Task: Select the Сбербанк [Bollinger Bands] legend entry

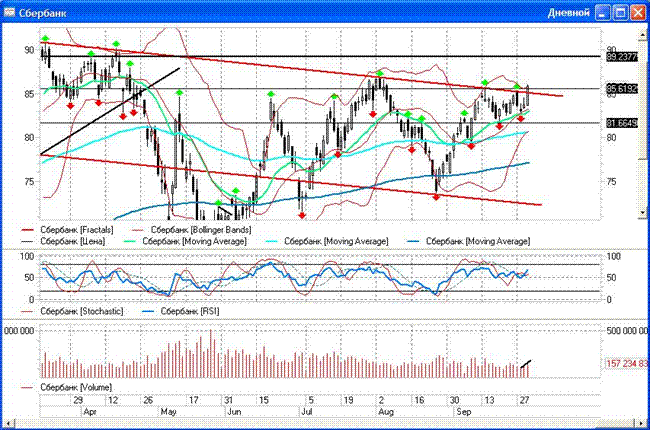Action: pos(191,230)
